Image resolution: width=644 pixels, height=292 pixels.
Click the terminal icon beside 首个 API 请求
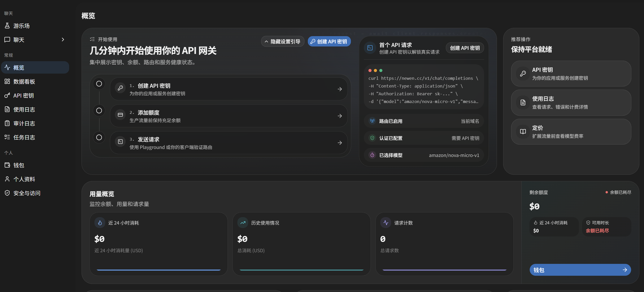(370, 48)
